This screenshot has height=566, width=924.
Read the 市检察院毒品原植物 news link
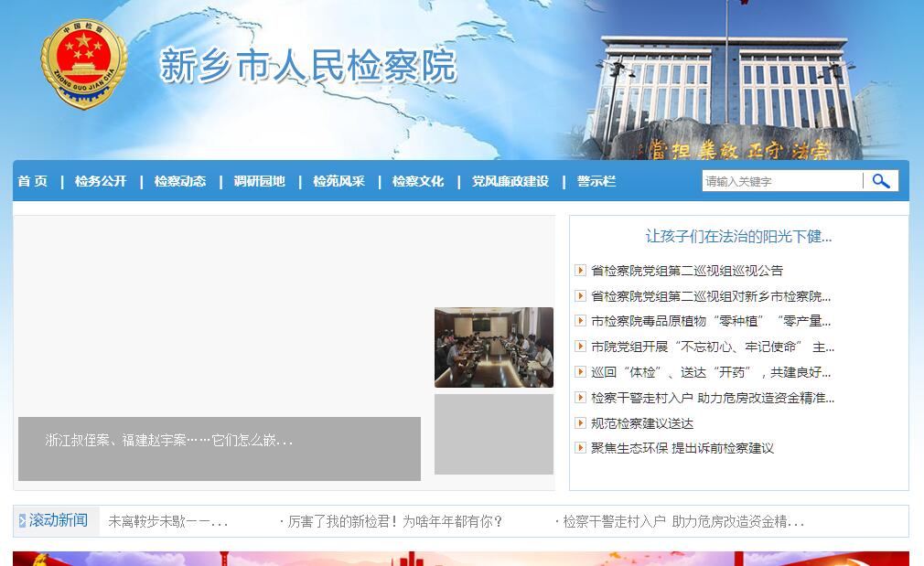point(711,321)
